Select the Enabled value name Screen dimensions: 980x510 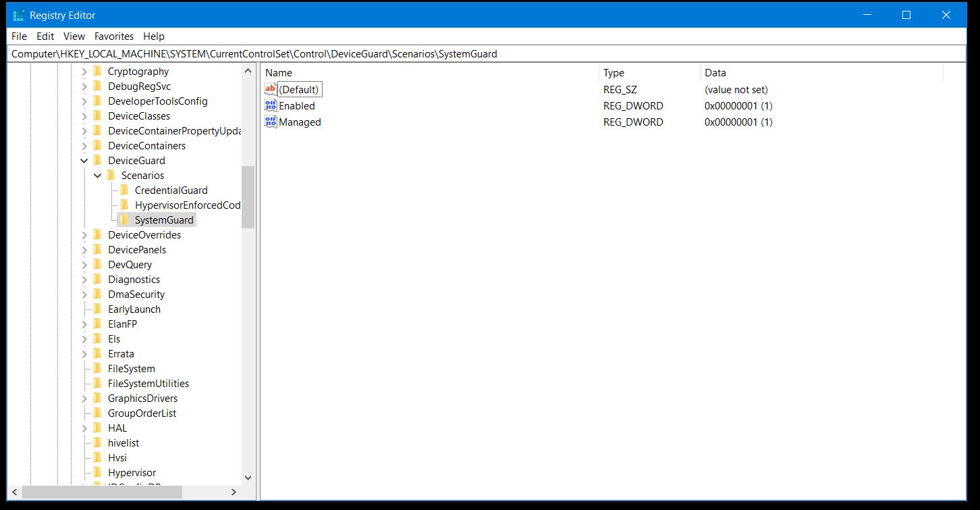click(297, 105)
